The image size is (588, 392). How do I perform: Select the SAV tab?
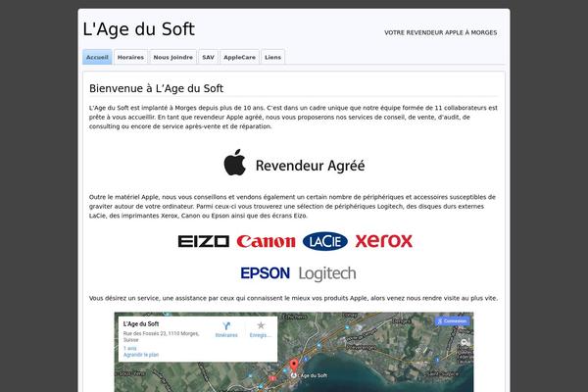click(x=208, y=57)
